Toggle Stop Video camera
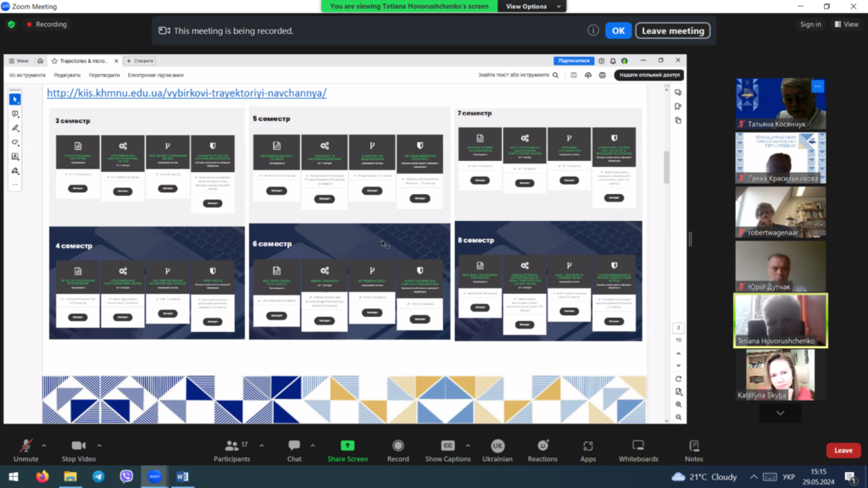This screenshot has width=868, height=488. (x=79, y=446)
